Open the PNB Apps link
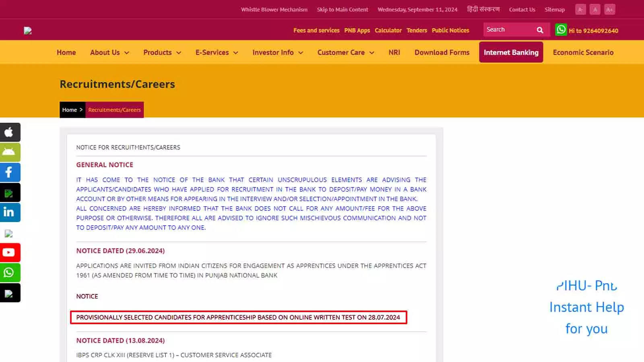This screenshot has width=644, height=362. point(357,30)
